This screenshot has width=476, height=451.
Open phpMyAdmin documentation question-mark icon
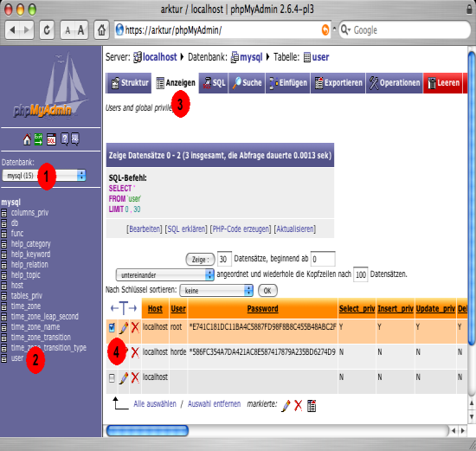[64, 139]
